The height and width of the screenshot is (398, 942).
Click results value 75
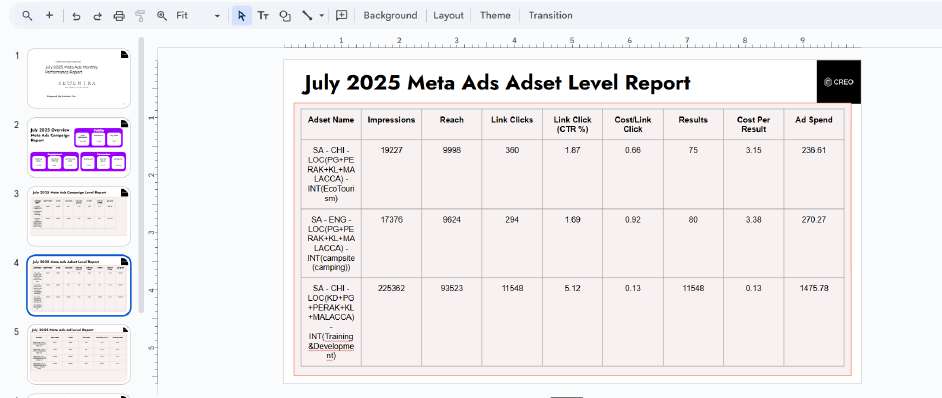pyautogui.click(x=693, y=150)
